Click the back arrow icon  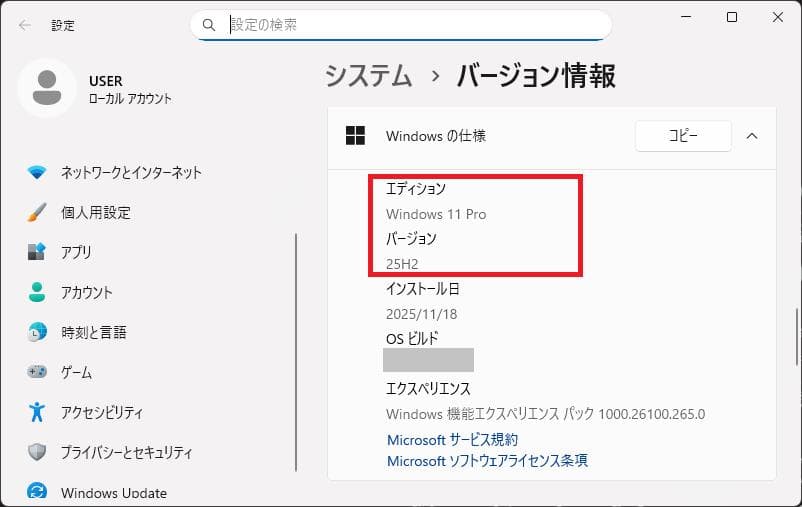pos(25,25)
